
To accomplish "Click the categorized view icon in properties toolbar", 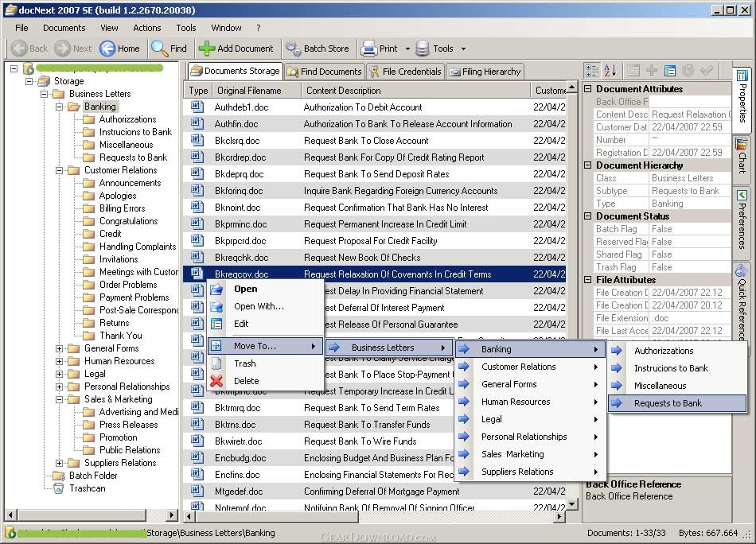I will coord(591,70).
